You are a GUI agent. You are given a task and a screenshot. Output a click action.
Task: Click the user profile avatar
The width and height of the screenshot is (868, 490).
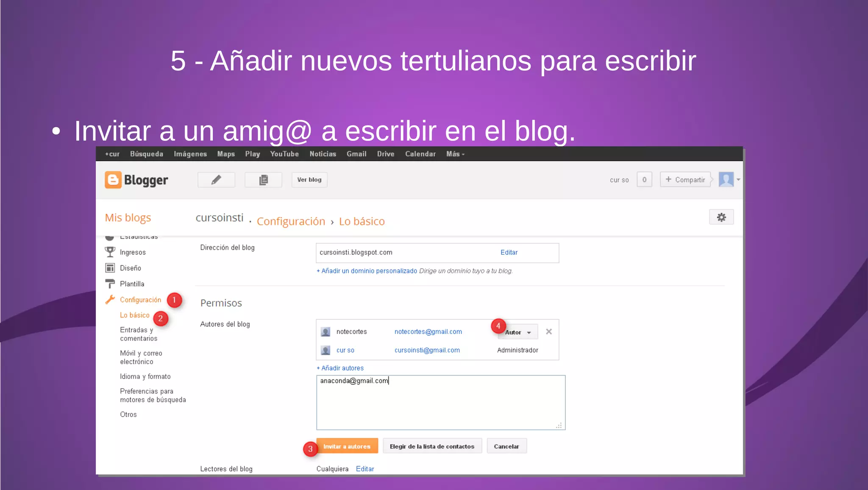point(726,179)
